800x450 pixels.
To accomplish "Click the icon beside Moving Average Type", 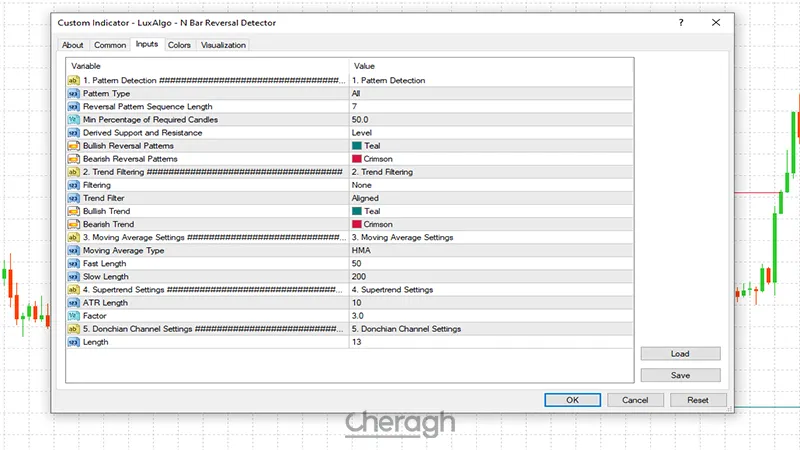I will click(x=73, y=250).
